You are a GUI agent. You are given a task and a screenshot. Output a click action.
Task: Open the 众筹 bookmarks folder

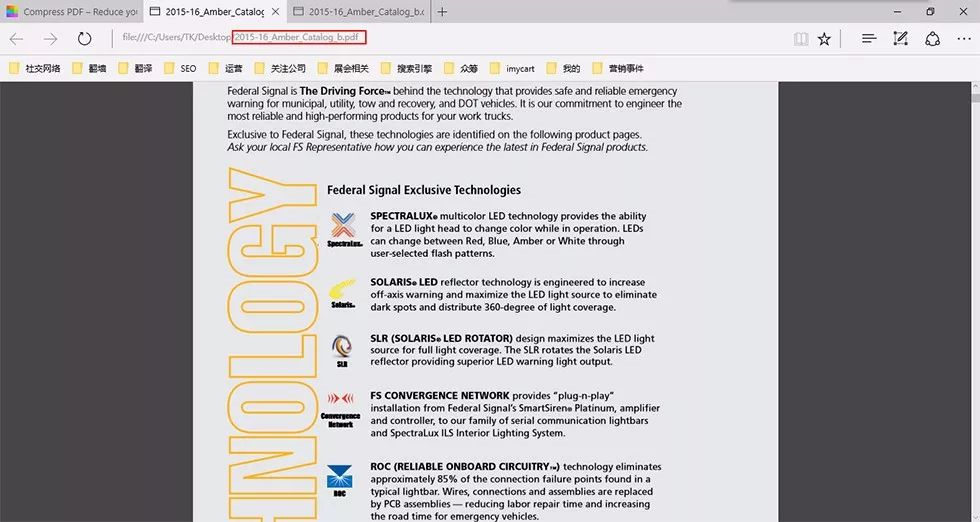click(461, 68)
